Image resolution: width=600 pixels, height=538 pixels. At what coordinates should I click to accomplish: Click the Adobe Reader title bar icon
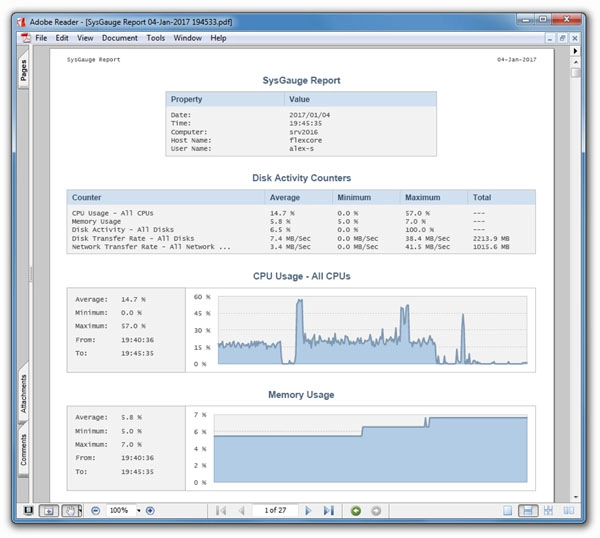click(x=21, y=22)
